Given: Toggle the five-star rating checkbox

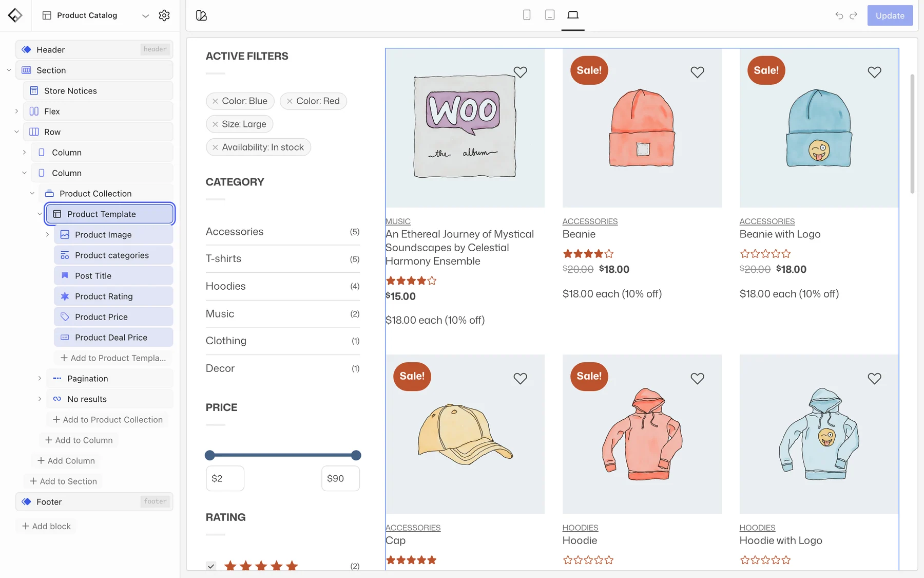Looking at the screenshot, I should 210,566.
